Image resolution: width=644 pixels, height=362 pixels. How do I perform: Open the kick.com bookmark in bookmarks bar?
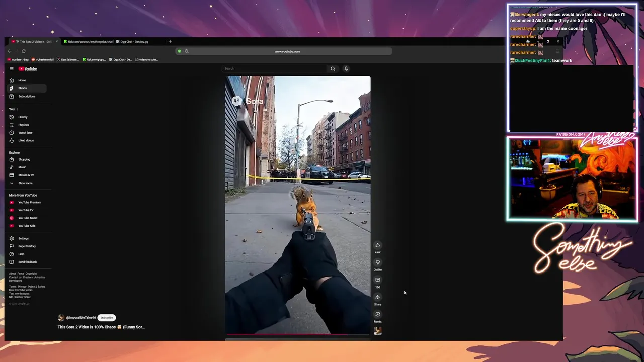tap(94, 60)
